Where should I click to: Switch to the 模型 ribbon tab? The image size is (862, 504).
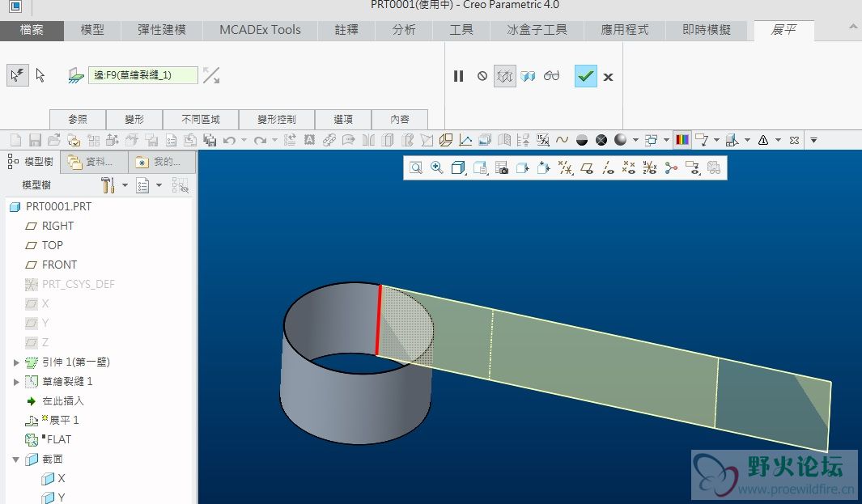(91, 30)
